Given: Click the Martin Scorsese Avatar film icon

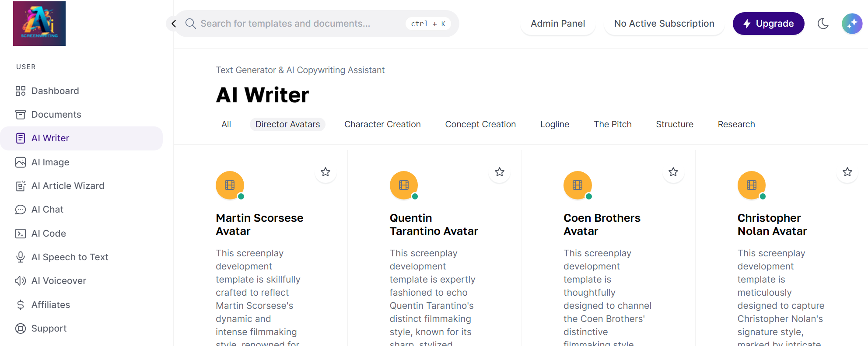Looking at the screenshot, I should (230, 185).
